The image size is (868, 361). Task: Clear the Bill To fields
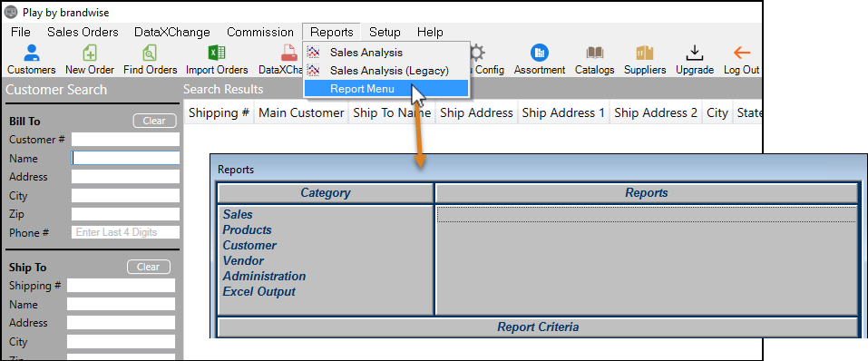point(154,121)
